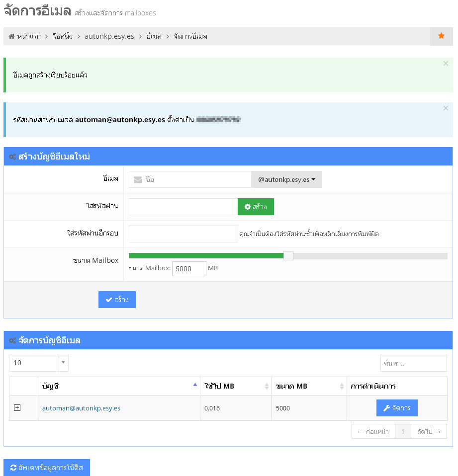This screenshot has height=476, width=458.
Task: Dismiss the green success alert
Action: pos(446,64)
